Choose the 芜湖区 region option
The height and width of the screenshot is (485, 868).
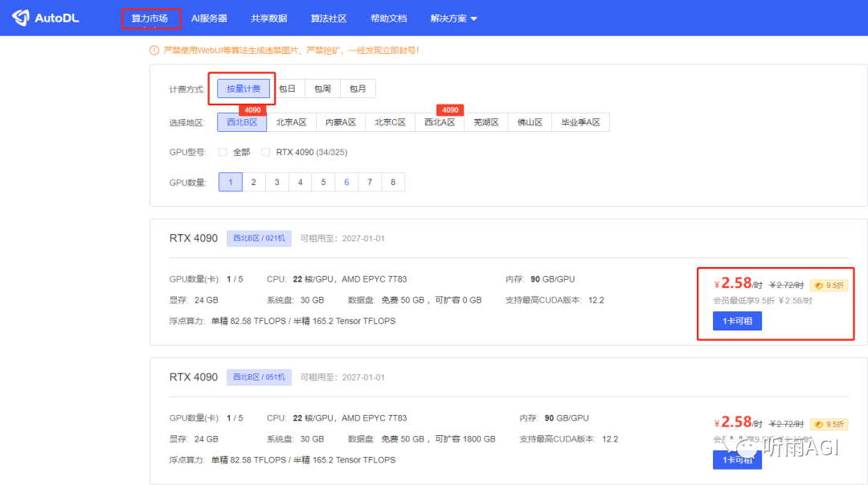coord(485,121)
